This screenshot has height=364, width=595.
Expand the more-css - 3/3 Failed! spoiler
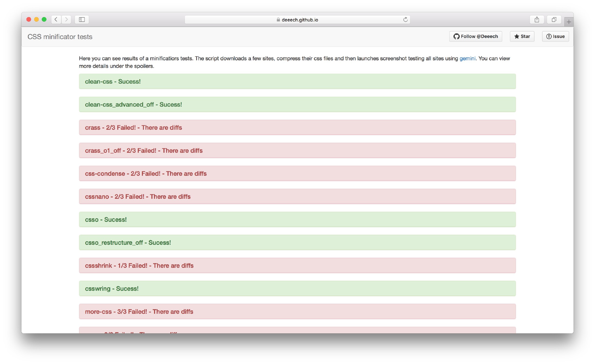(x=297, y=311)
